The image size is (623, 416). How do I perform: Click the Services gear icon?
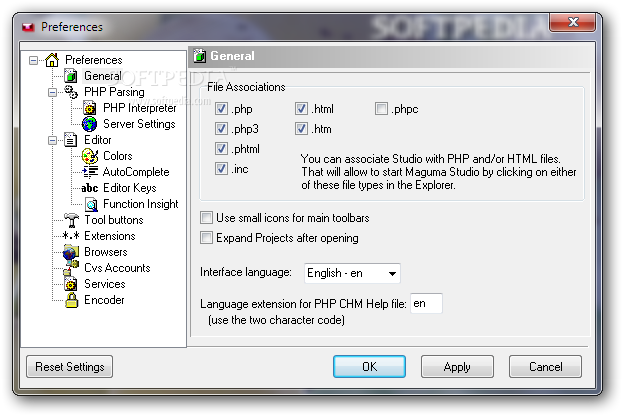[x=71, y=284]
